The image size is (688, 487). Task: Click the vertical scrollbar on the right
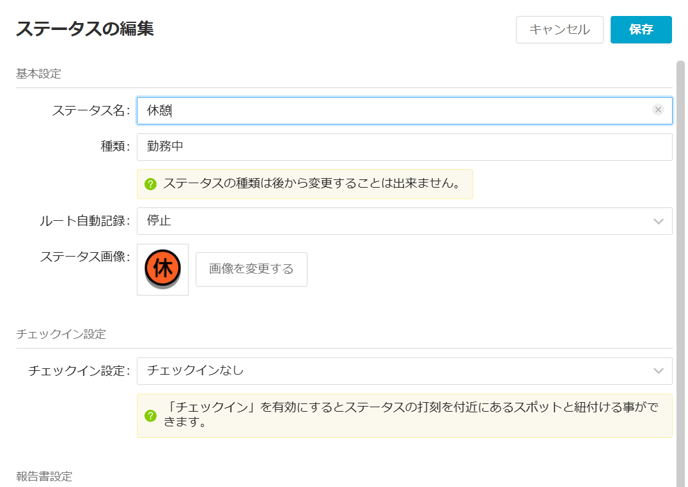tap(681, 274)
